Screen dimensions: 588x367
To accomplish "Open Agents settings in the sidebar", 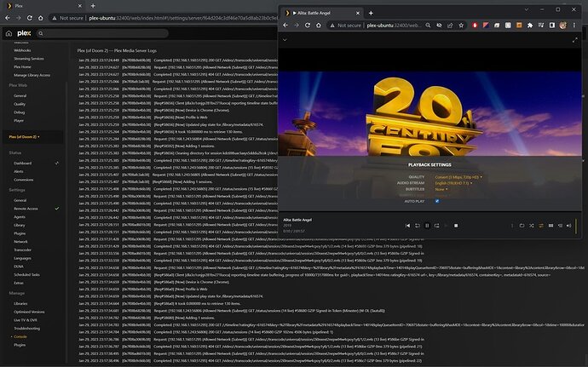I will coord(20,216).
